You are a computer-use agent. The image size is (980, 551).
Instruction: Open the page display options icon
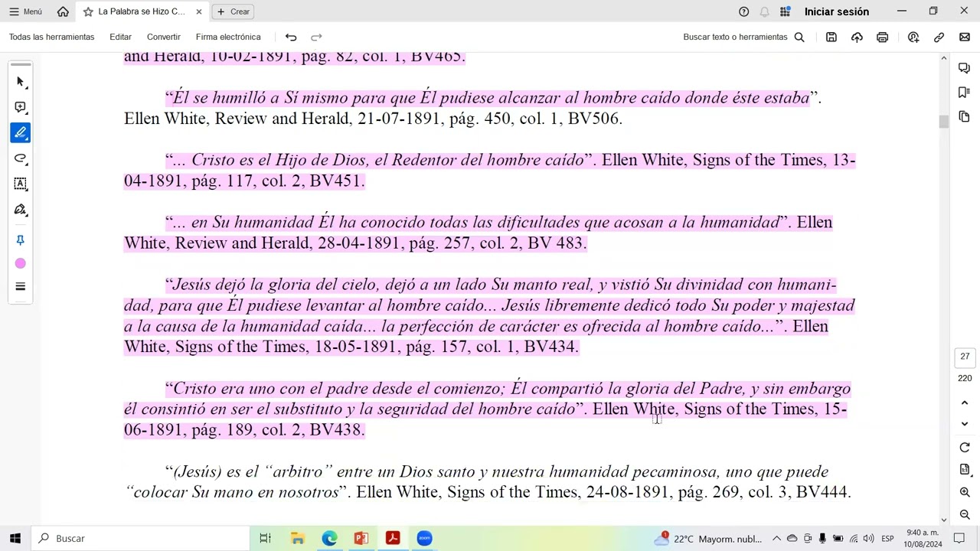coord(965,470)
